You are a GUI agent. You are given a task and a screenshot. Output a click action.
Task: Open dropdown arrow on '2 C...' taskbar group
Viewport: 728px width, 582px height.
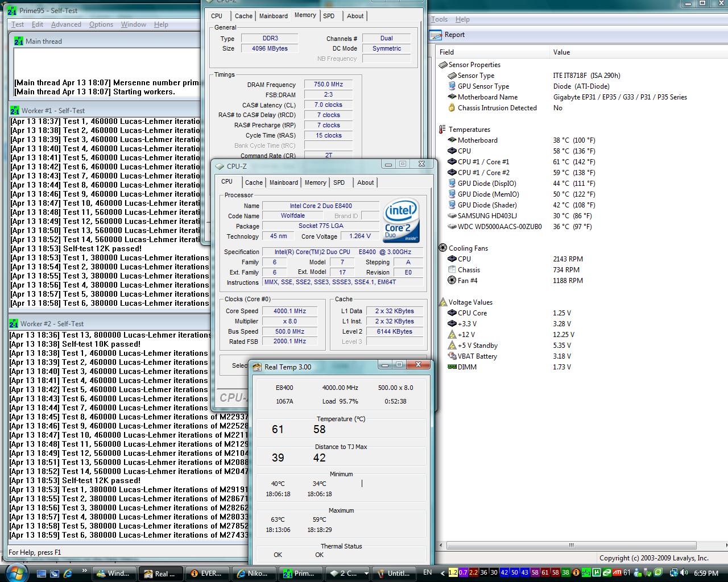point(366,573)
